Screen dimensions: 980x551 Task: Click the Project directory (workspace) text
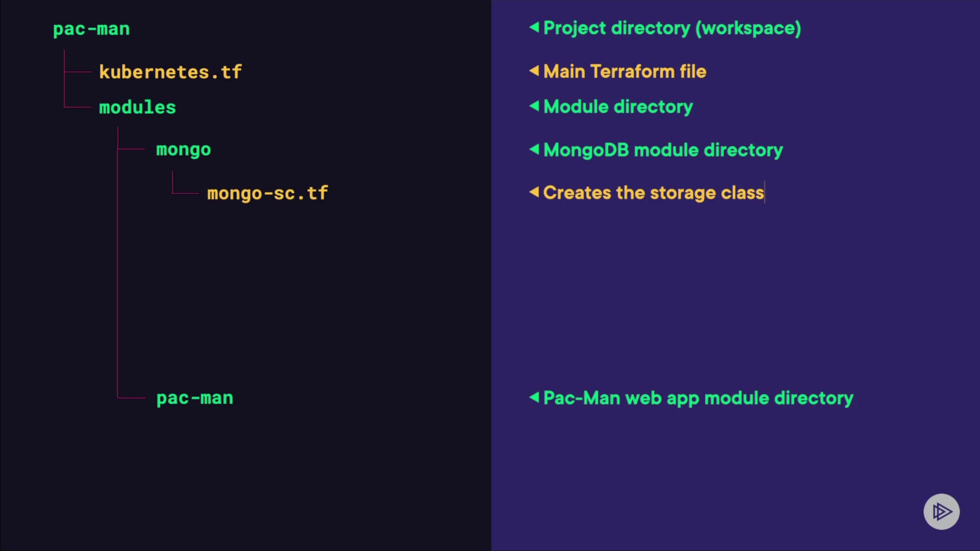672,28
